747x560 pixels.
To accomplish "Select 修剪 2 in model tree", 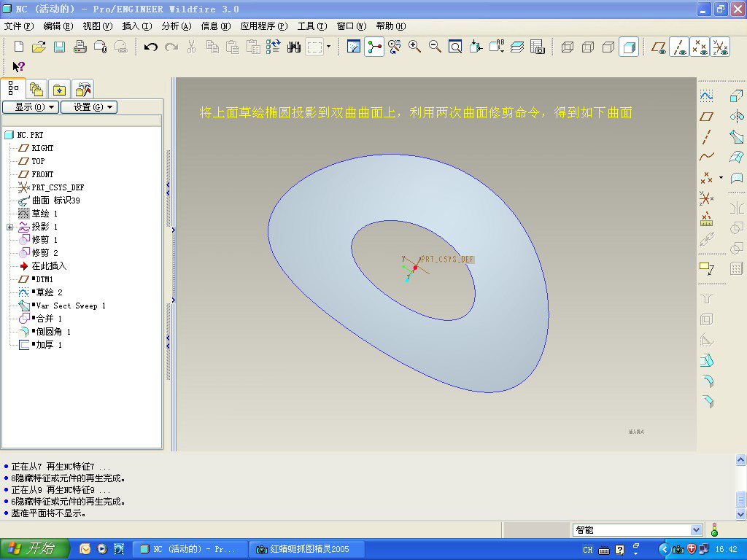I will point(44,252).
